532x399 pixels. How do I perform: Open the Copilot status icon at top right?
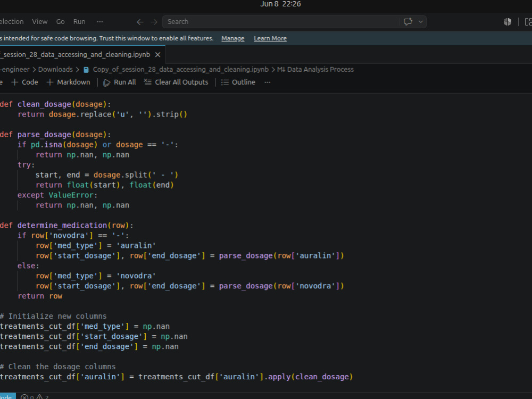click(x=507, y=22)
